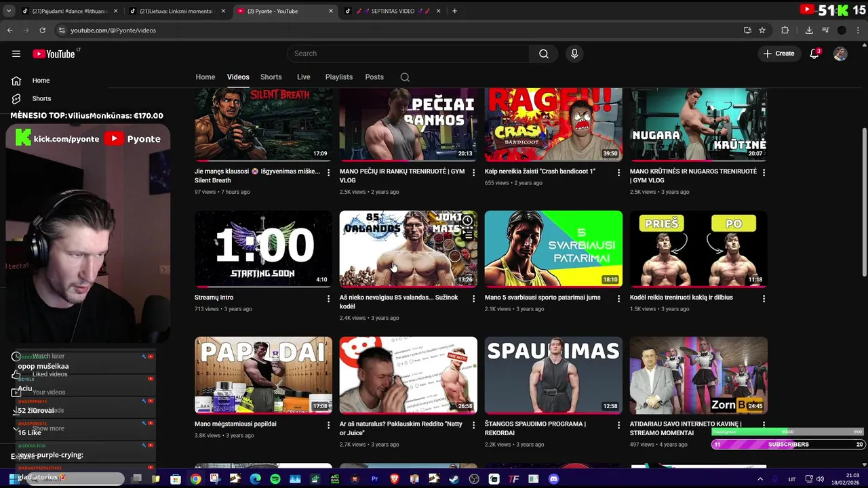Close the Pyonte - YouTube browser tab
Screen dimensions: 868x488
[331, 11]
